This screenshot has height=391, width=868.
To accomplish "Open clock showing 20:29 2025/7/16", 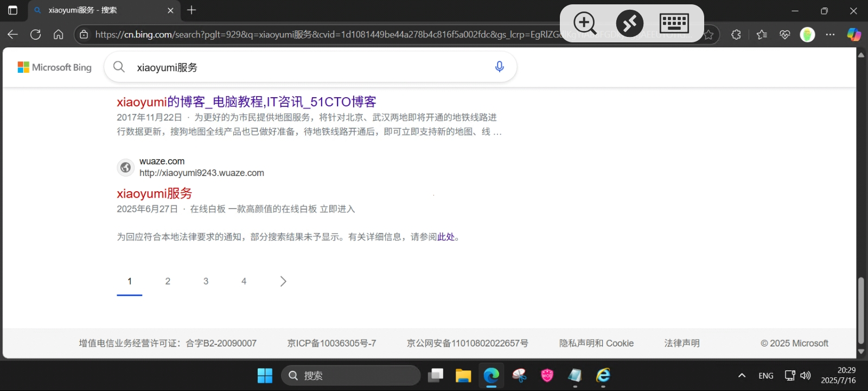I will point(839,375).
